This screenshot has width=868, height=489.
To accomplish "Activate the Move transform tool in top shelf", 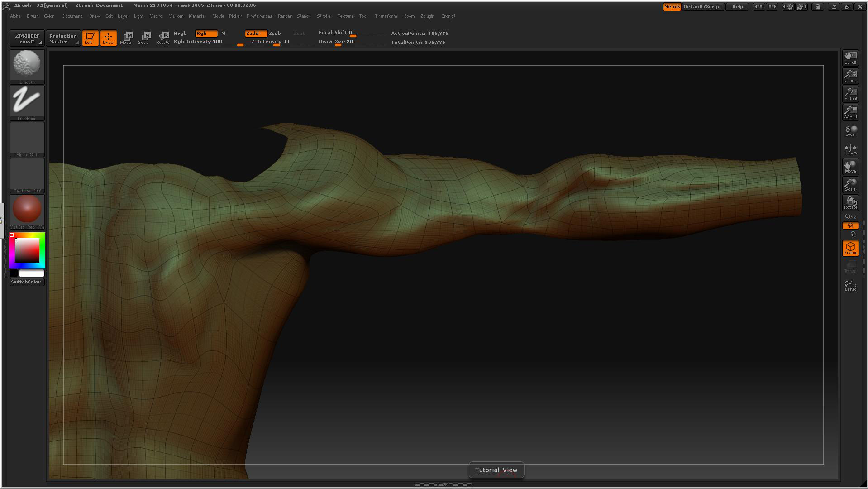I will click(x=126, y=38).
